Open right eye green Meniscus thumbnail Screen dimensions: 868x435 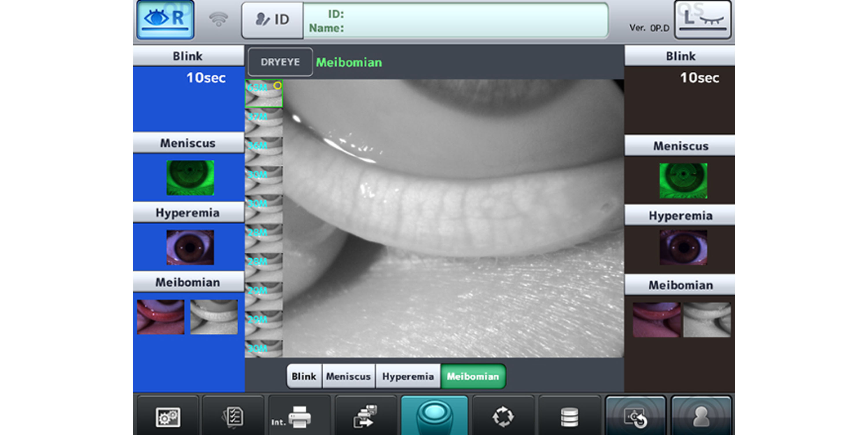[x=190, y=178]
